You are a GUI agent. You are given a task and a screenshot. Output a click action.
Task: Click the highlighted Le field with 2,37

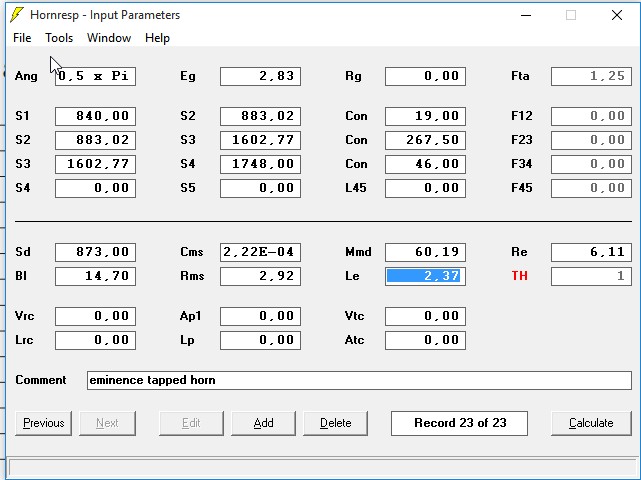[425, 276]
